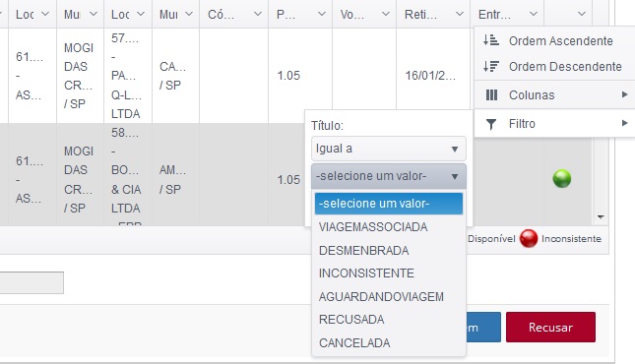Click the grid scroll down arrow
The height and width of the screenshot is (364, 635).
pos(601,217)
